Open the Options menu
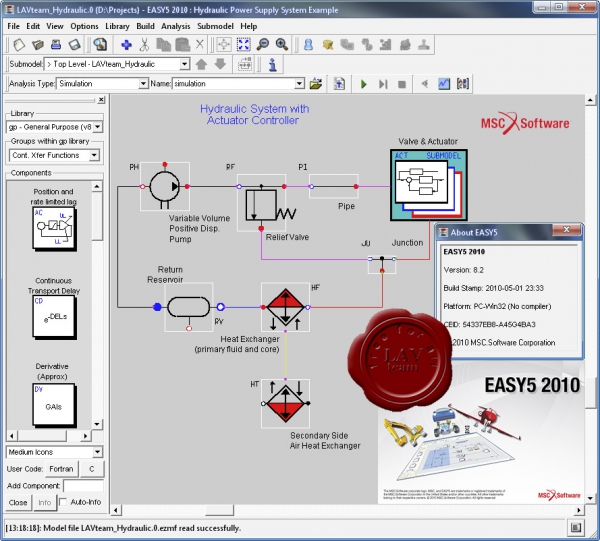Image resolution: width=600 pixels, height=541 pixels. 84,26
